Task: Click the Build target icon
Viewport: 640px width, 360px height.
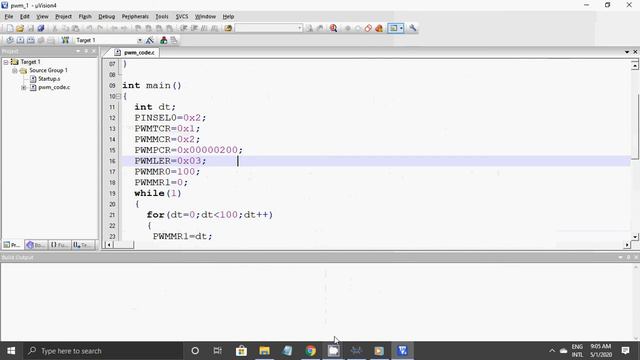Action: (20, 40)
